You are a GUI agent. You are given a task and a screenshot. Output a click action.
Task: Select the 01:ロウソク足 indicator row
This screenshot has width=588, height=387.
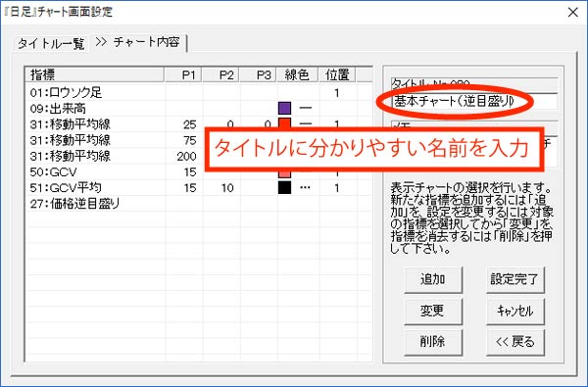click(199, 92)
